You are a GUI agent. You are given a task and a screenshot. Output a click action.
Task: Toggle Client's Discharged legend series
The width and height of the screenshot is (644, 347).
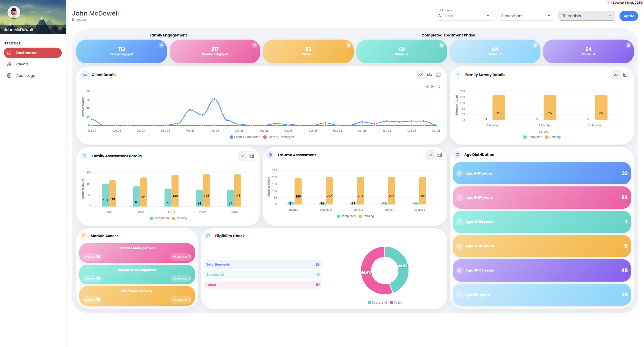(279, 137)
